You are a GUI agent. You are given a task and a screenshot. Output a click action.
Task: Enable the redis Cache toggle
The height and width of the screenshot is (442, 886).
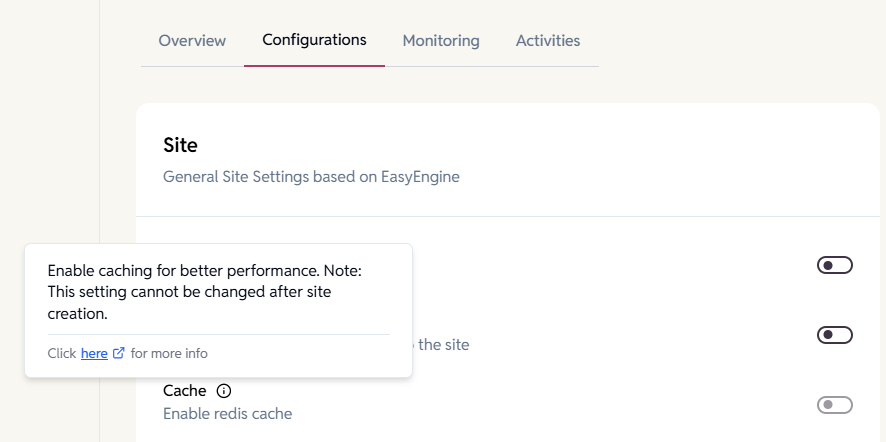click(x=834, y=405)
